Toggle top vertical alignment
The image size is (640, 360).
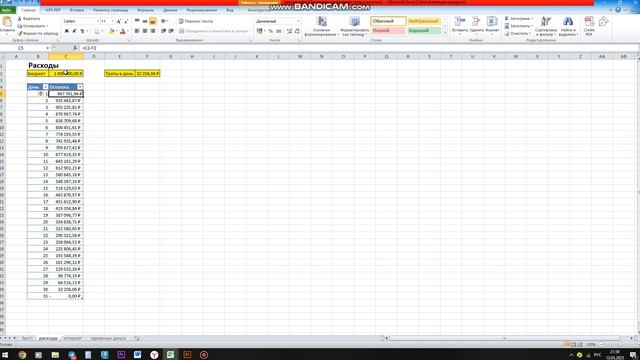[x=137, y=21]
